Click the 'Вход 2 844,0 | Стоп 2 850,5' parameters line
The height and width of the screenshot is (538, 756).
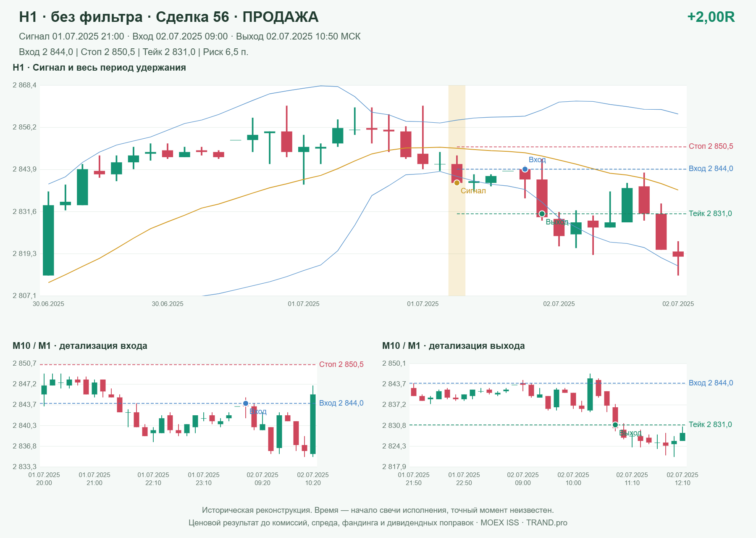[134, 52]
